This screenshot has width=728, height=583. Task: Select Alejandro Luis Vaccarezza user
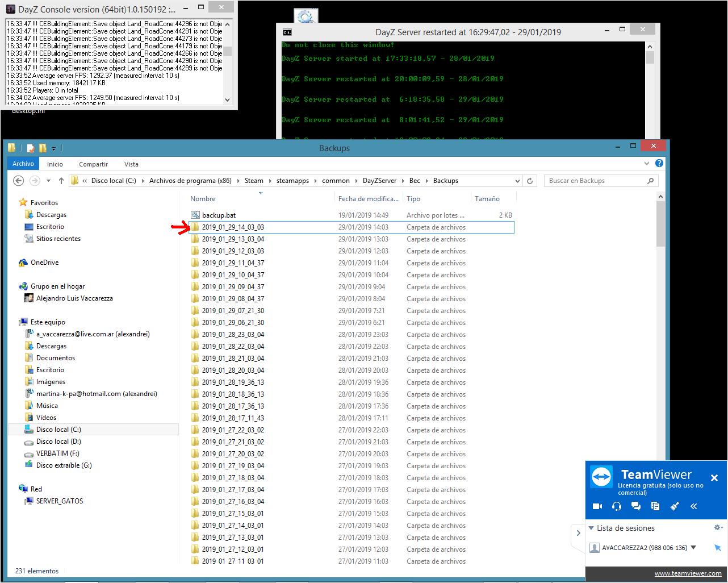(74, 298)
